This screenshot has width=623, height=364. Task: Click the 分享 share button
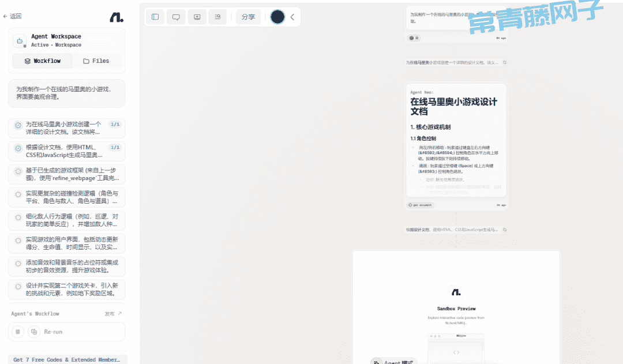(248, 17)
